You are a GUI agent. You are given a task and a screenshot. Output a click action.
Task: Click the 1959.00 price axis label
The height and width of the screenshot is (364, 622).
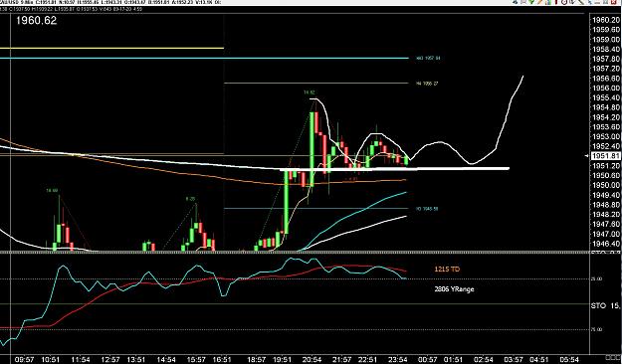[x=605, y=39]
